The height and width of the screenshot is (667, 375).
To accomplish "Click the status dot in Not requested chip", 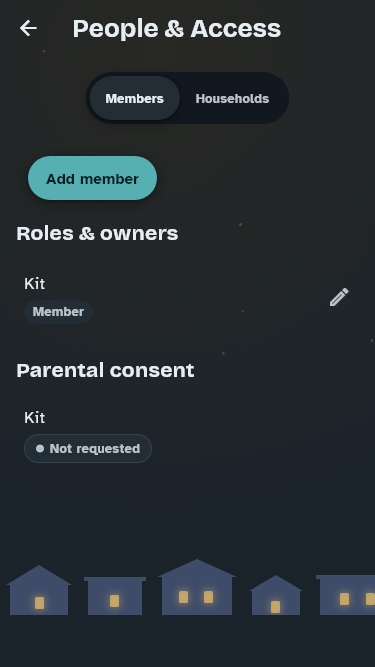I will coord(40,448).
